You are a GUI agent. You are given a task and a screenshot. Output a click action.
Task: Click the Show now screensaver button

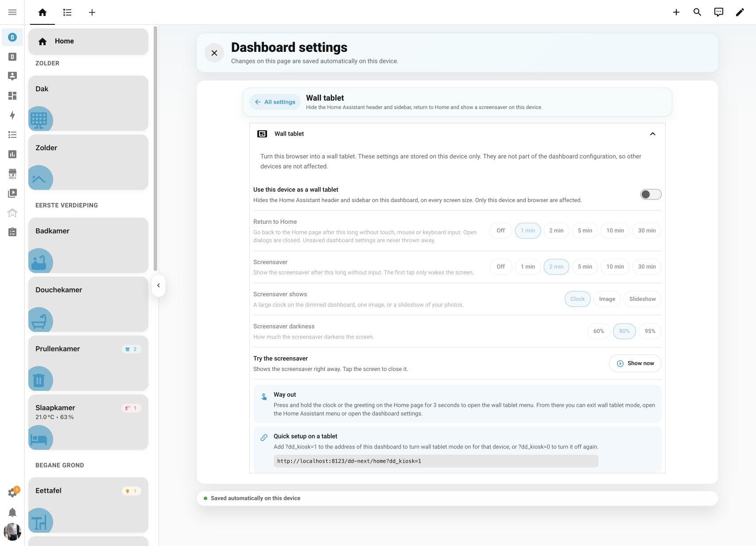(635, 363)
